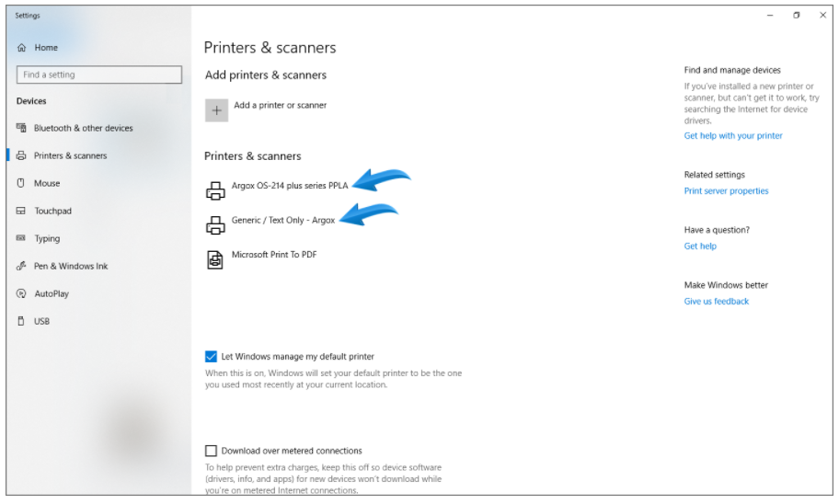Click the Get help link
Viewport: 839px width, 504px height.
click(x=700, y=246)
